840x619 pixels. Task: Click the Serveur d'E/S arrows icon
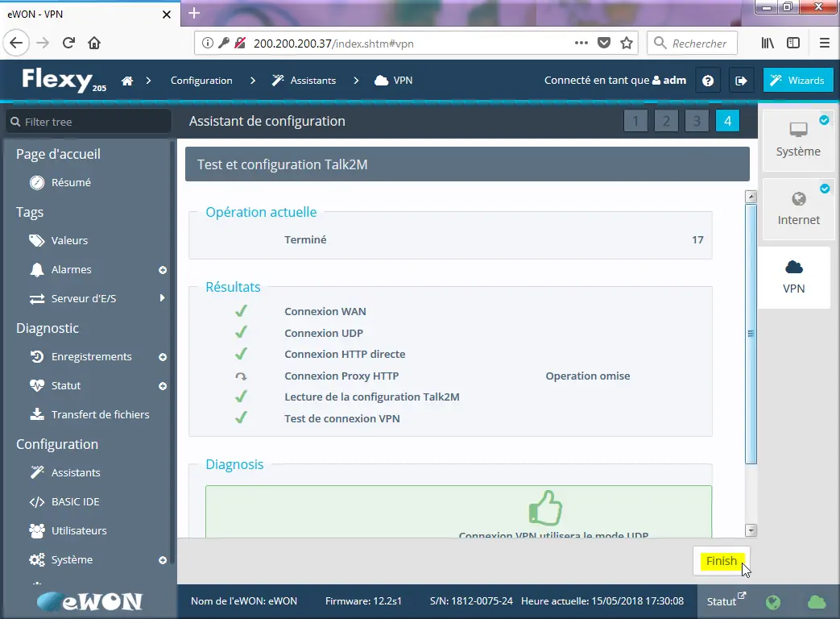coord(37,298)
